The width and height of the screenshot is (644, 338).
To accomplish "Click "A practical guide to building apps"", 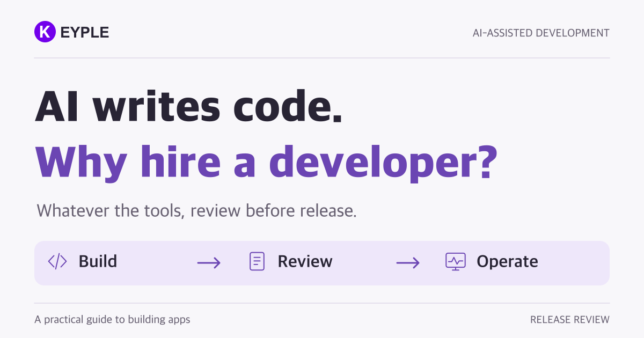I will coord(112,320).
